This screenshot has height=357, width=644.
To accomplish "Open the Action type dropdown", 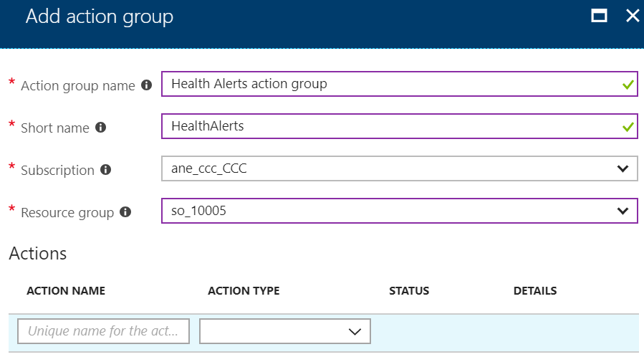I will 285,331.
